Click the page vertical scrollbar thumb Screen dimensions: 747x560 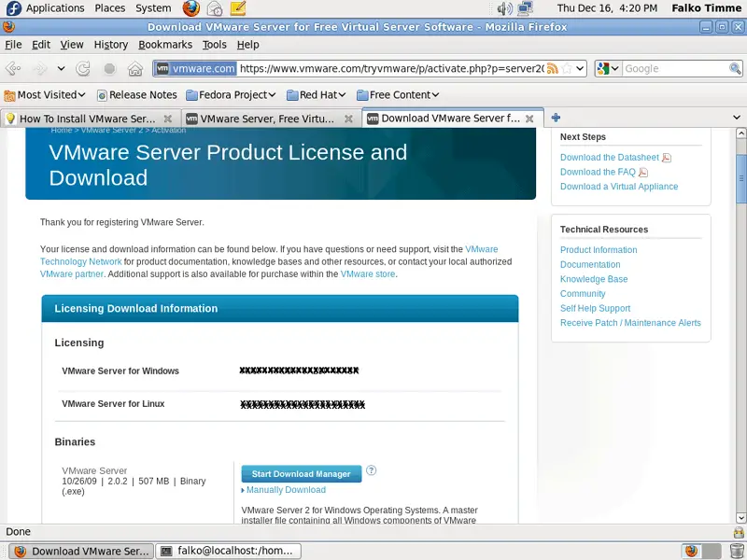[740, 179]
